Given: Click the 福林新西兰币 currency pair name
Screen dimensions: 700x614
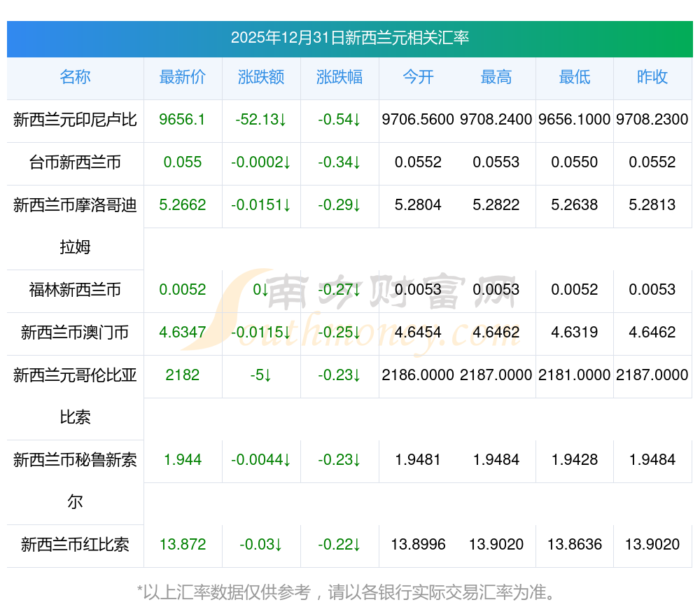Looking at the screenshot, I should pyautogui.click(x=75, y=290).
